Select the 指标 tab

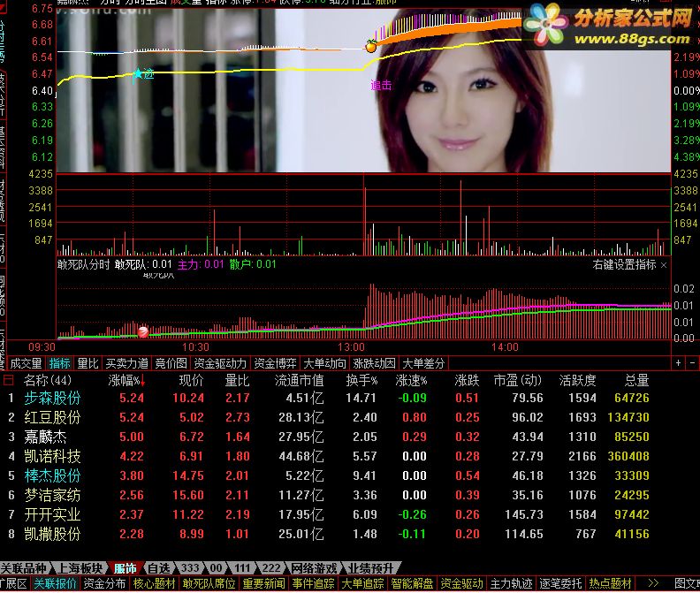click(x=60, y=363)
